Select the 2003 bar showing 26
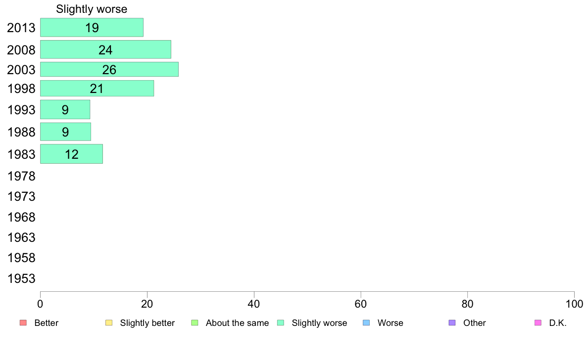This screenshot has height=364, width=588. pyautogui.click(x=109, y=69)
